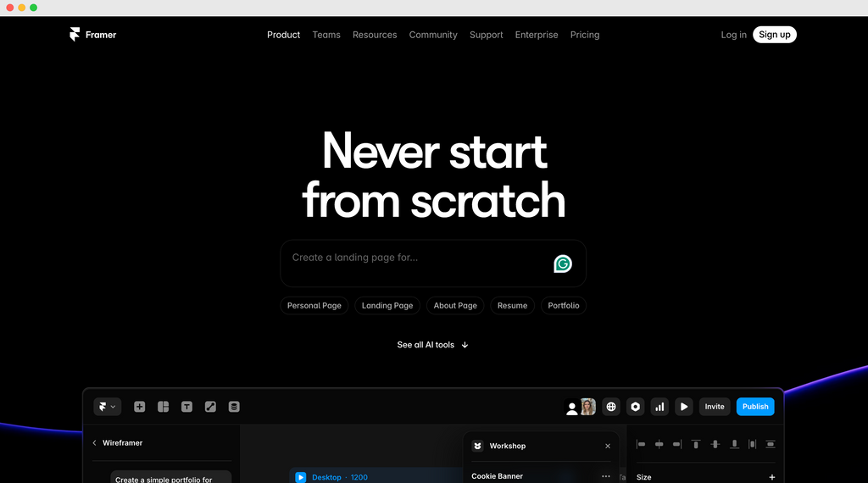Click the Sign up button
Image resolution: width=868 pixels, height=483 pixels.
click(x=774, y=35)
